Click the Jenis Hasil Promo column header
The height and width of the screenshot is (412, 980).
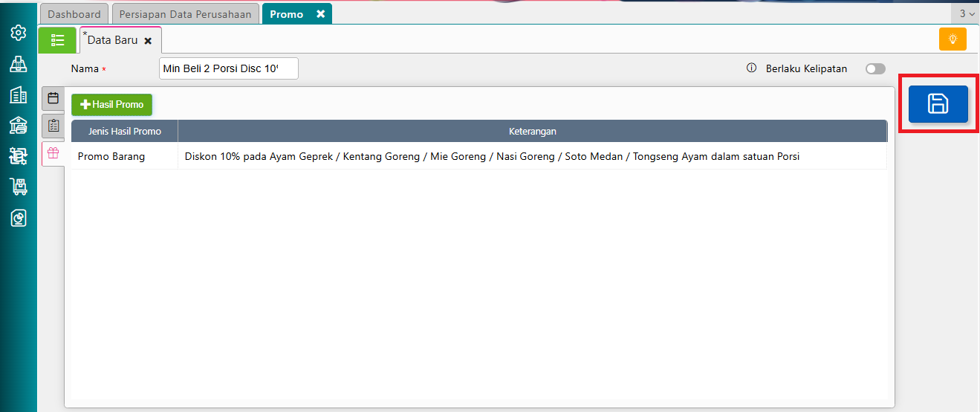pyautogui.click(x=125, y=131)
